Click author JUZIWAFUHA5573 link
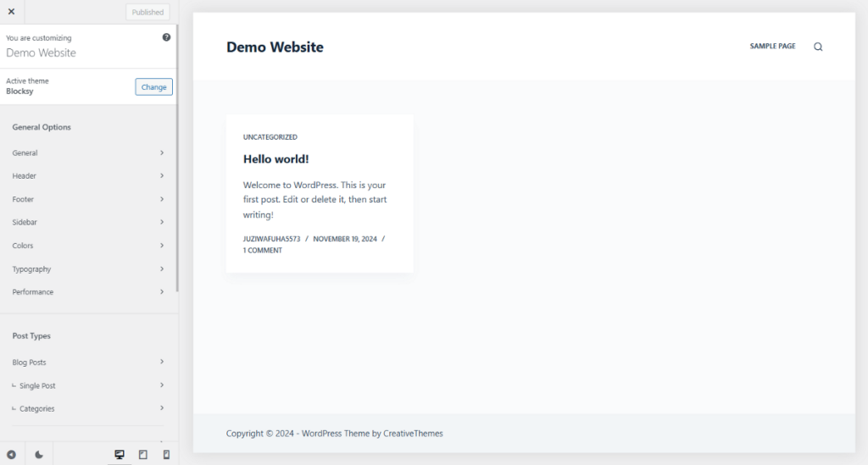 [271, 239]
